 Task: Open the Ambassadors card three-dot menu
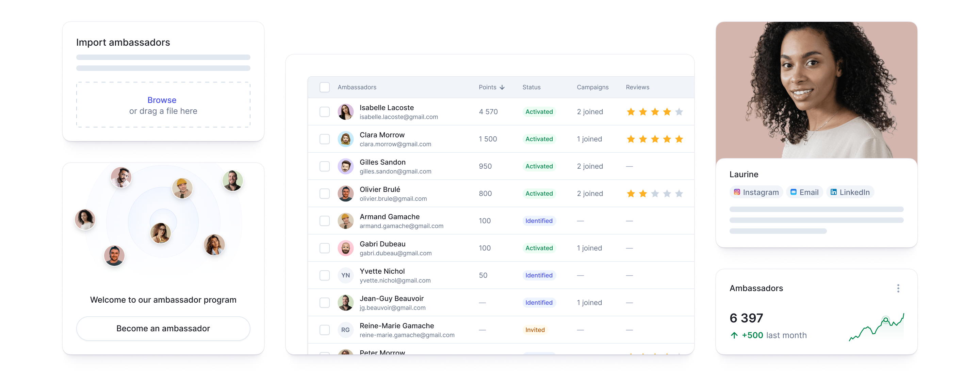(x=898, y=288)
